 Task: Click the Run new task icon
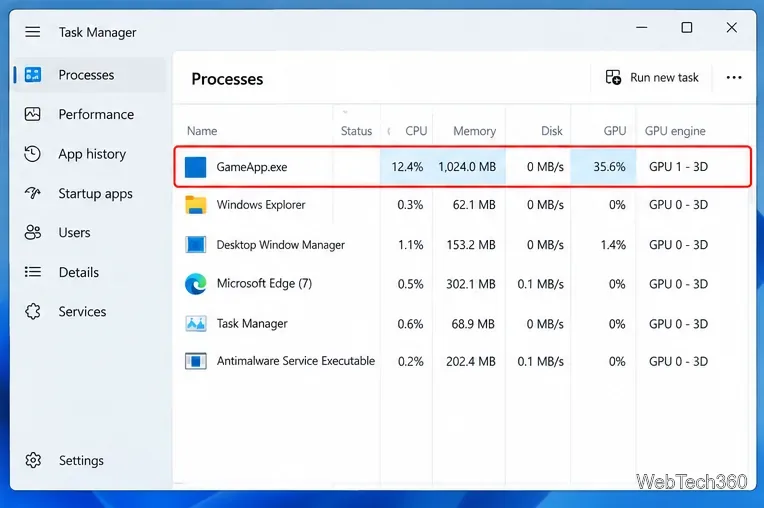point(613,77)
